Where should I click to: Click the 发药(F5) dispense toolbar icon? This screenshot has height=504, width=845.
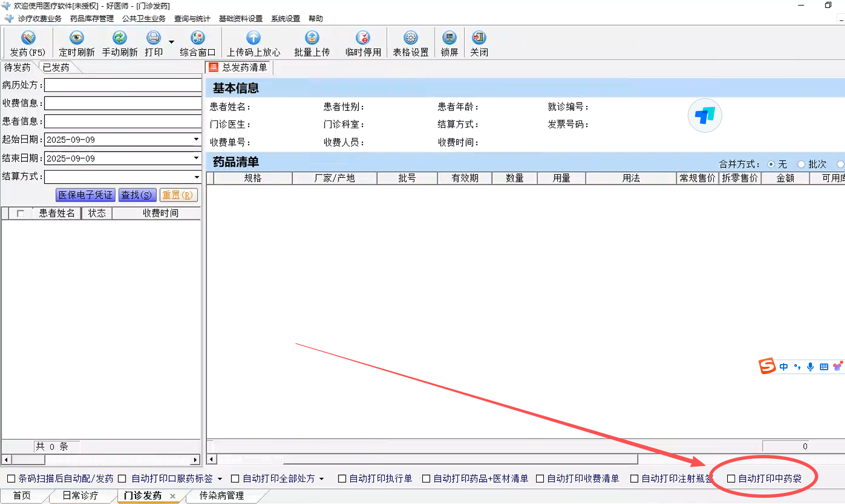click(x=28, y=38)
